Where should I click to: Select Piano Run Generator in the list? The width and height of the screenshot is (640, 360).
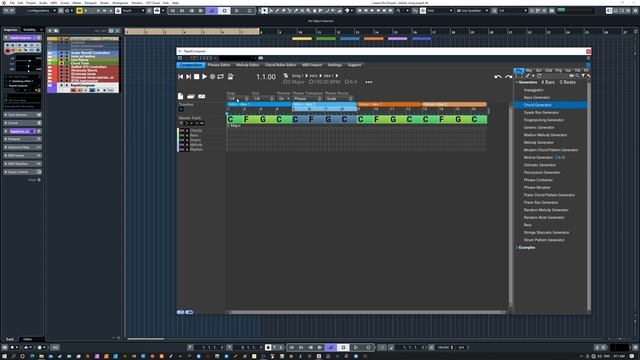[x=541, y=202]
